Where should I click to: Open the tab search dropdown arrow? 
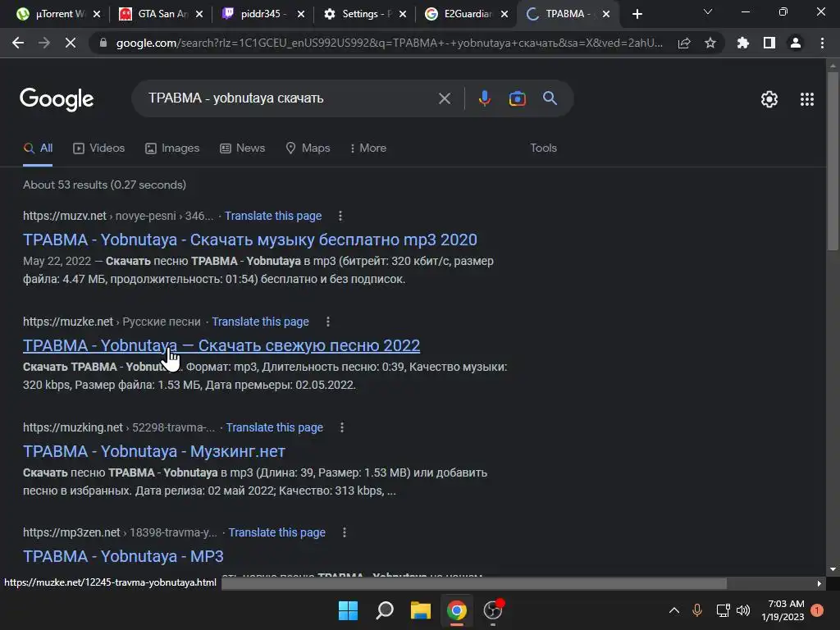click(x=708, y=11)
